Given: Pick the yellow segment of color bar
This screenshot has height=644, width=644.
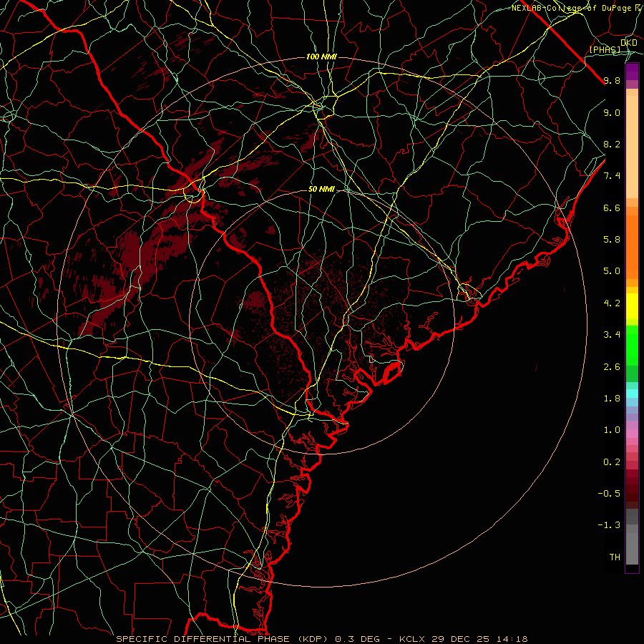Looking at the screenshot, I should [x=632, y=306].
